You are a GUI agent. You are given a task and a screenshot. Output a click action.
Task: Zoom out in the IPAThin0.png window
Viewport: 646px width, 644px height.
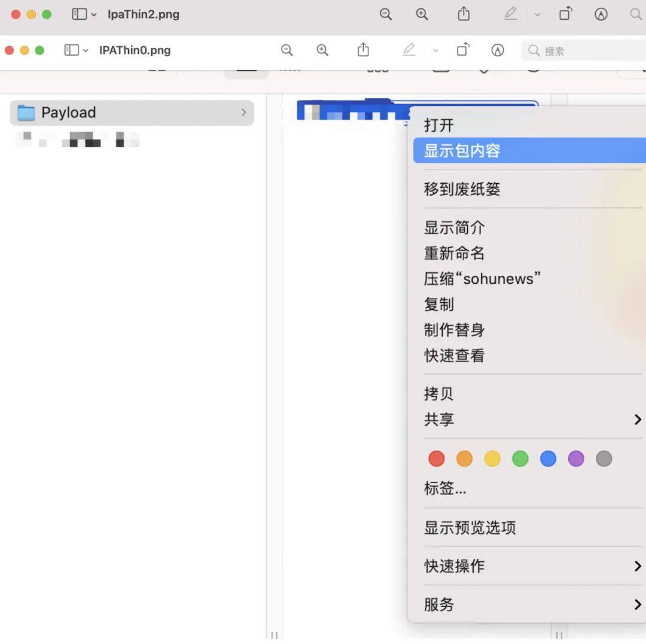(x=287, y=50)
